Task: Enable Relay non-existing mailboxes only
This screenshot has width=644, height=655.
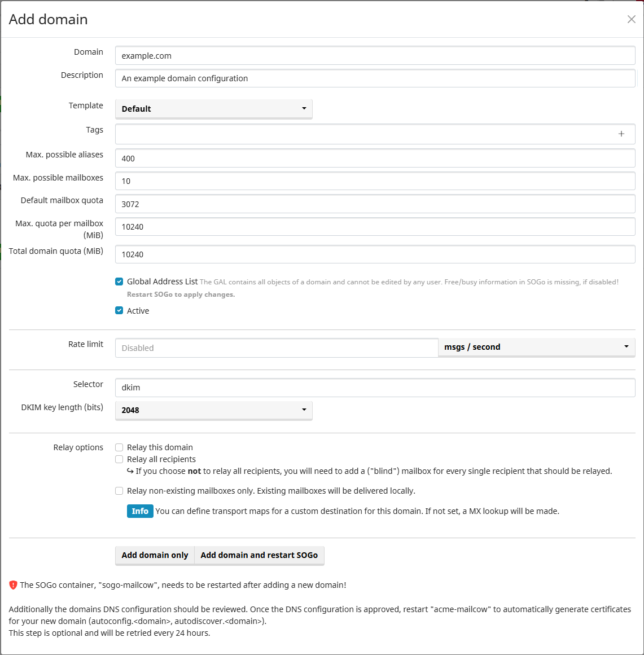Action: [x=119, y=491]
